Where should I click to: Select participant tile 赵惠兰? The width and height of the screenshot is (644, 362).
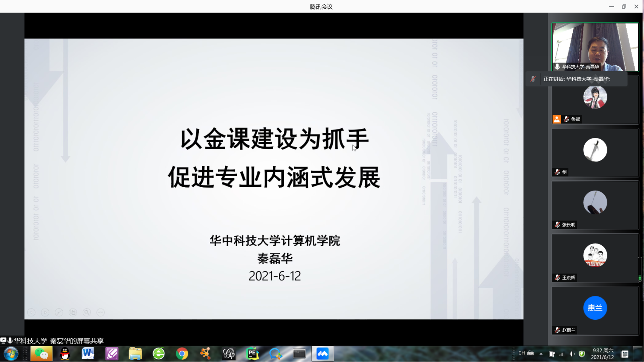[x=595, y=311]
